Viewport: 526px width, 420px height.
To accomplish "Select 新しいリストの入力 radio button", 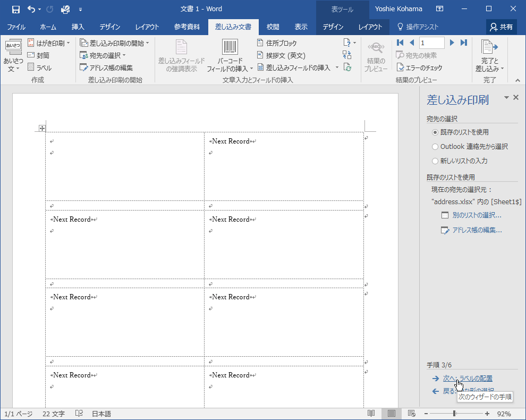I will (435, 161).
